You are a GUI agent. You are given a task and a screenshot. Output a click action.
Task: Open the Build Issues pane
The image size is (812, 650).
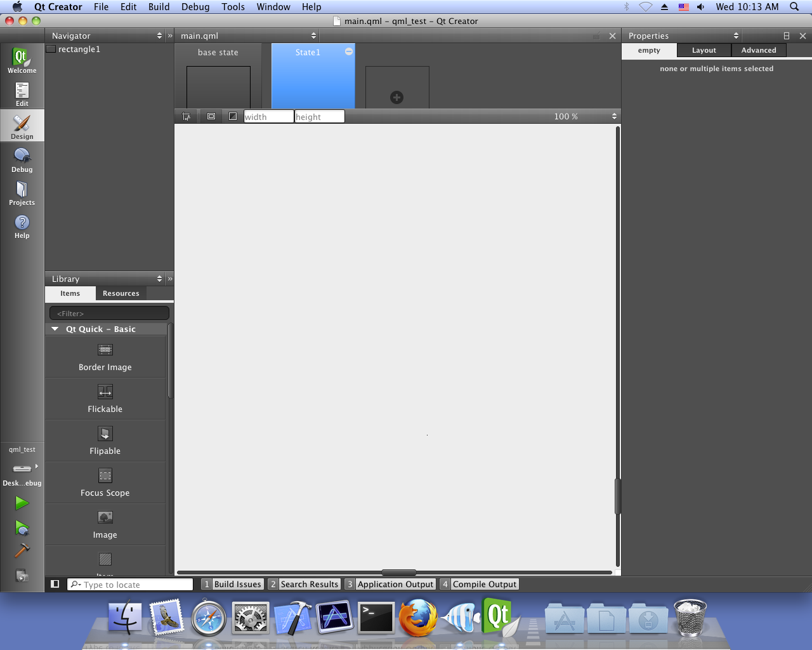232,584
